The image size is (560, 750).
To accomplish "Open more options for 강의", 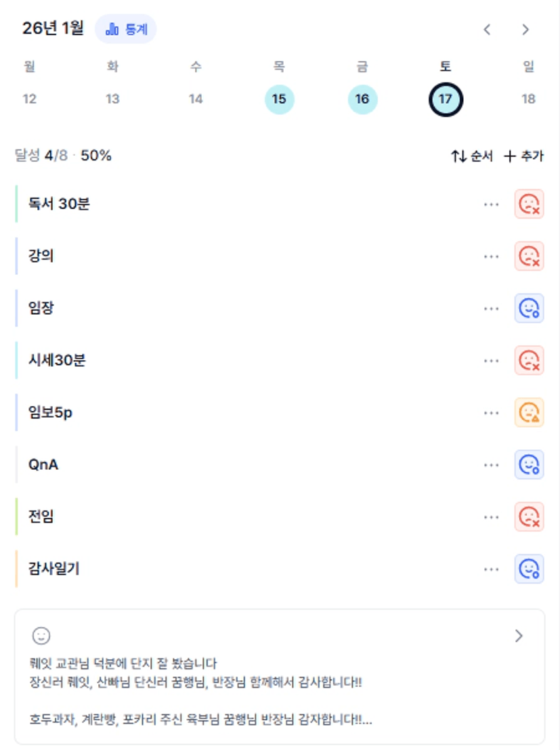I will pyautogui.click(x=492, y=257).
